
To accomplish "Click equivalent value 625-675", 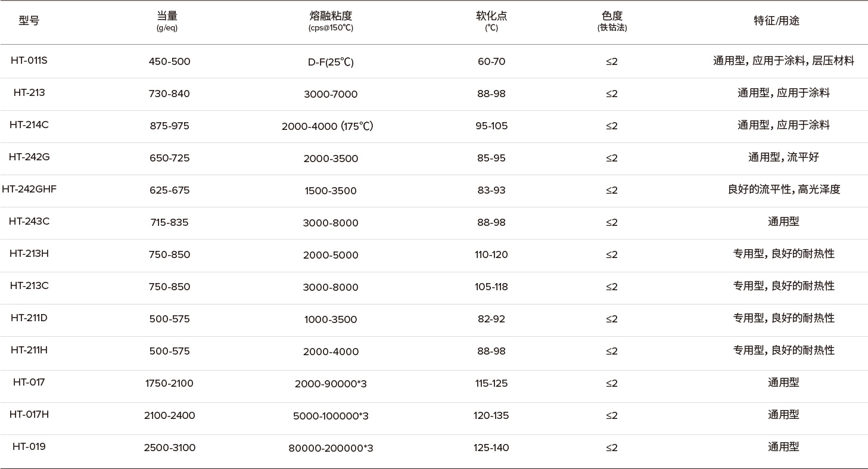I will tap(169, 191).
